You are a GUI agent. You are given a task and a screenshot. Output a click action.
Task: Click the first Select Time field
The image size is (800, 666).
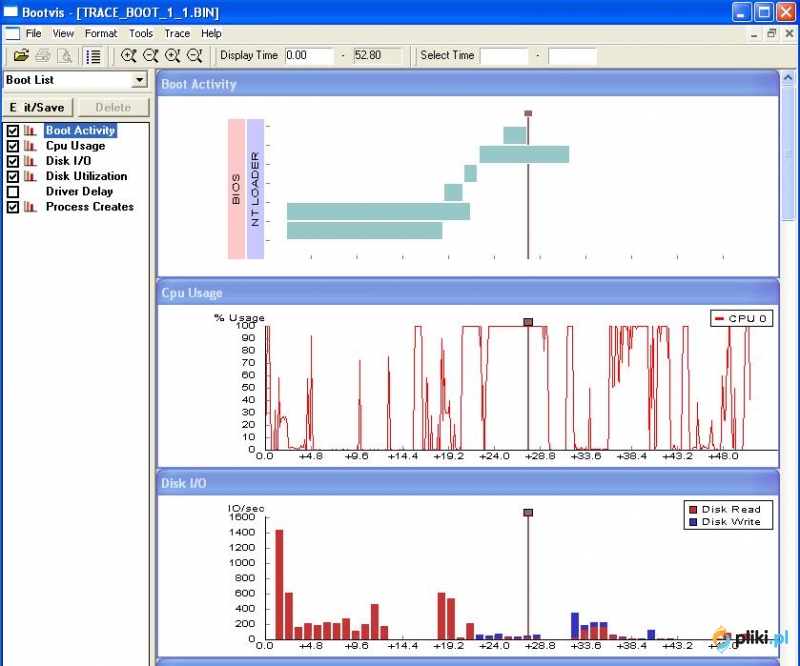[x=504, y=56]
